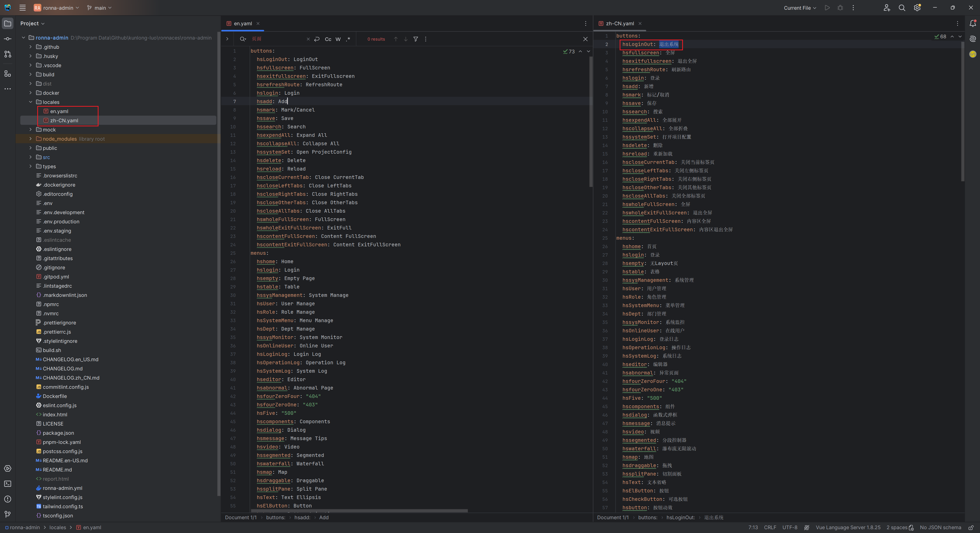Switch to zh-CN.yaml editor tab
Image resolution: width=980 pixels, height=533 pixels.
620,23
